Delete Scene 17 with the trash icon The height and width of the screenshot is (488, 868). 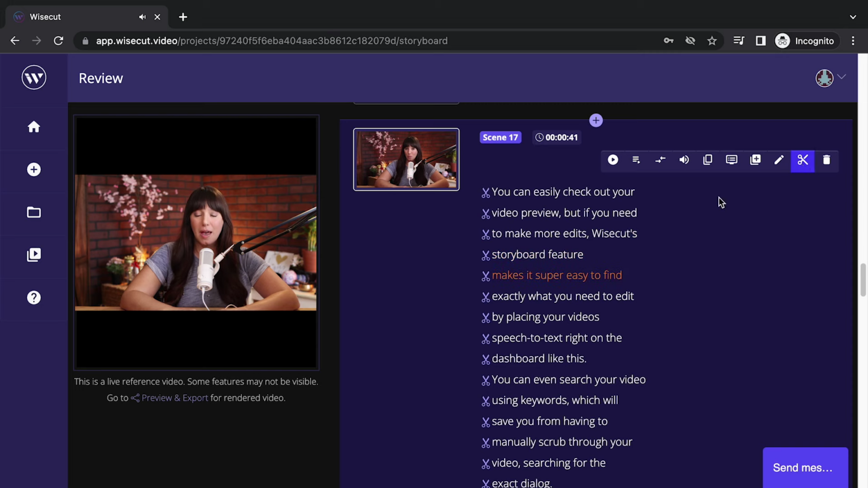[826, 160]
